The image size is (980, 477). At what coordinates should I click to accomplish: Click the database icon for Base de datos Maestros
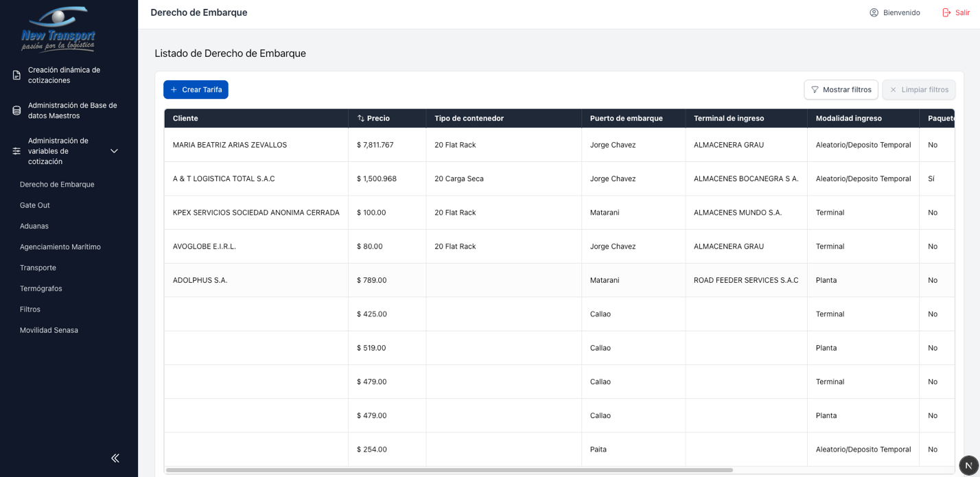16,110
